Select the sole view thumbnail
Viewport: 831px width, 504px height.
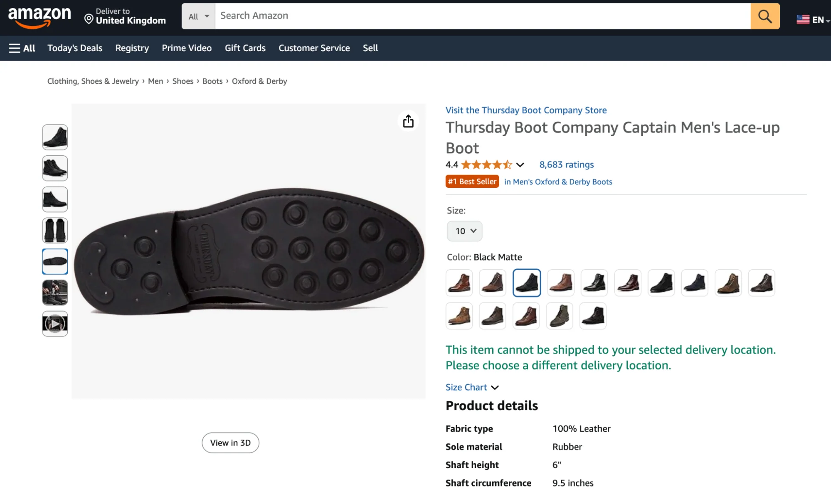pyautogui.click(x=55, y=261)
